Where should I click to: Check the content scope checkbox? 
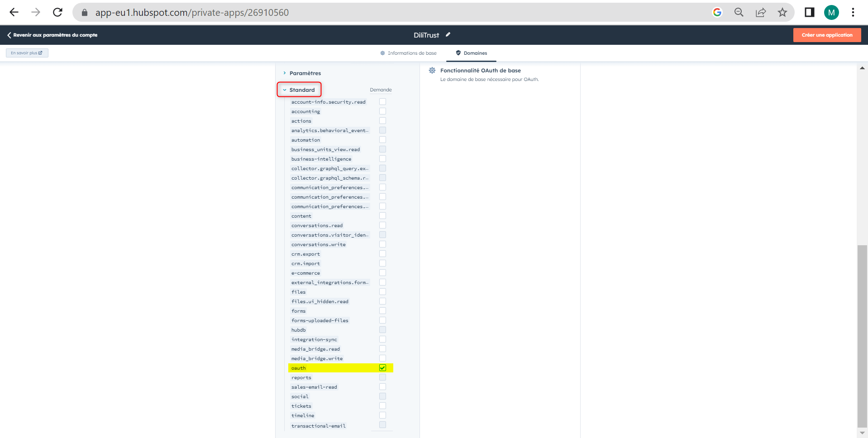[x=382, y=216]
